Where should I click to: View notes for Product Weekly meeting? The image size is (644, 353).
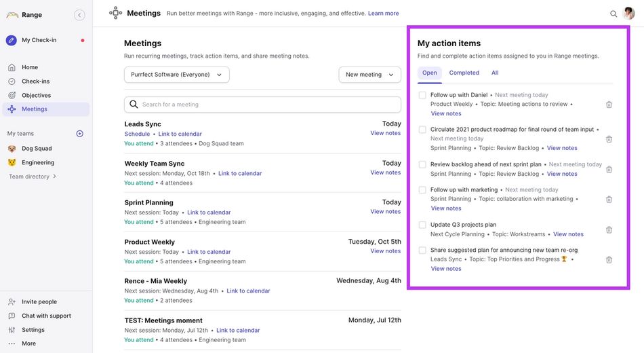point(385,251)
